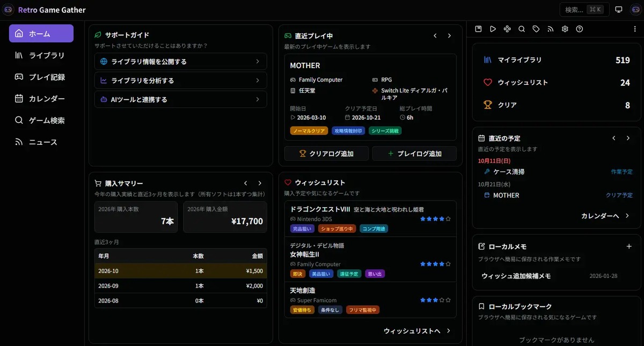Image resolution: width=644 pixels, height=346 pixels.
Task: Open the help question mark icon
Action: 580,29
